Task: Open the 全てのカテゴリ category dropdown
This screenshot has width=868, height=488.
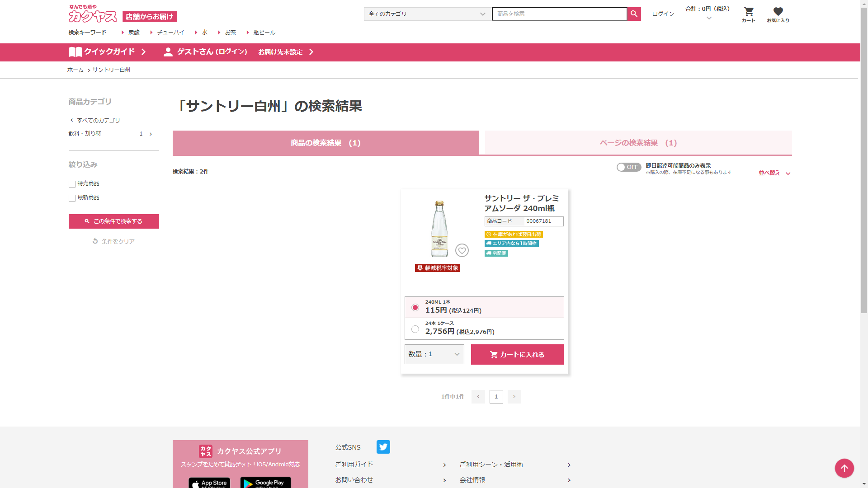Action: click(x=427, y=14)
